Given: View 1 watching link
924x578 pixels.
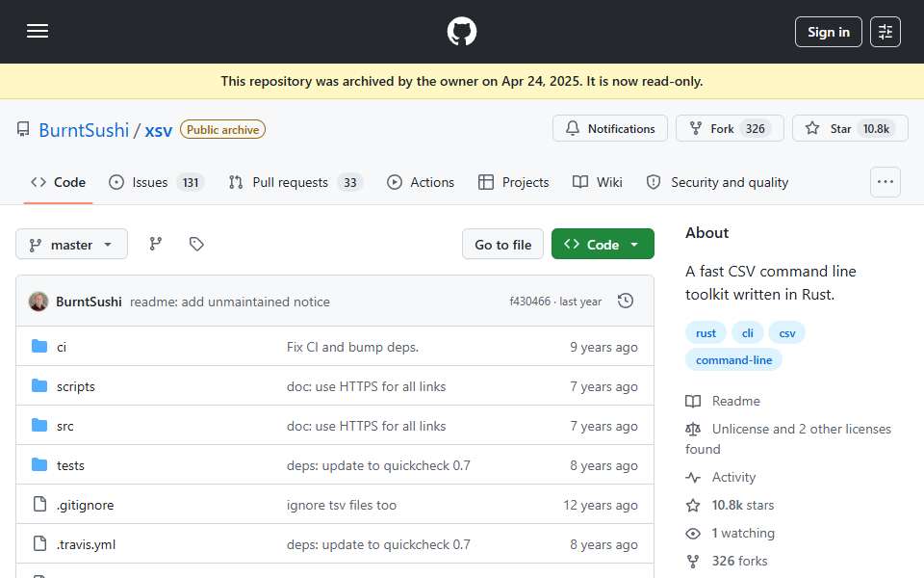Looking at the screenshot, I should 731,533.
